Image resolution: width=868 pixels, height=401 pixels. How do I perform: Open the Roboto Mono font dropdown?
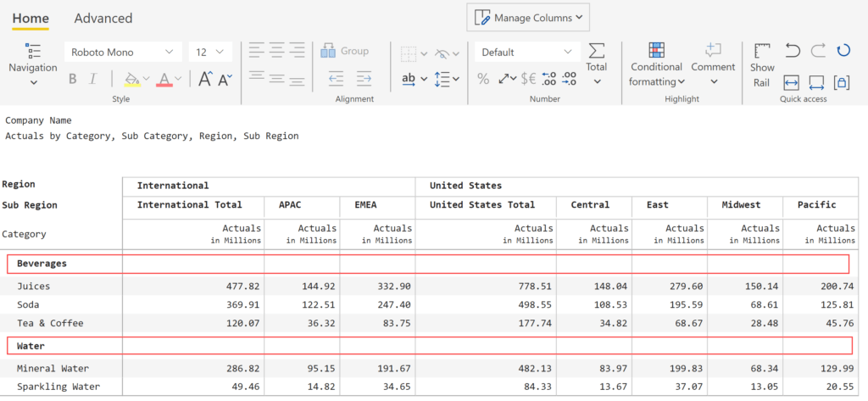pyautogui.click(x=123, y=52)
